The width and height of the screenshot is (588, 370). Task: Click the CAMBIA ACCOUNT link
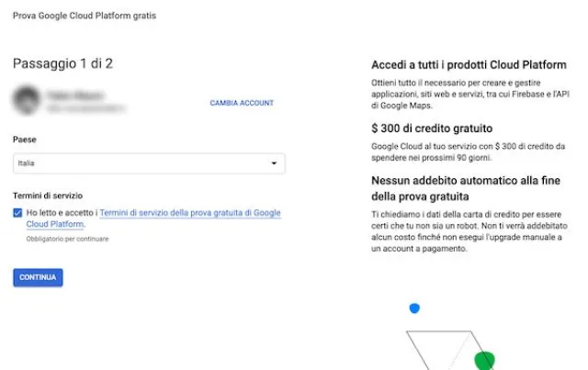point(242,103)
